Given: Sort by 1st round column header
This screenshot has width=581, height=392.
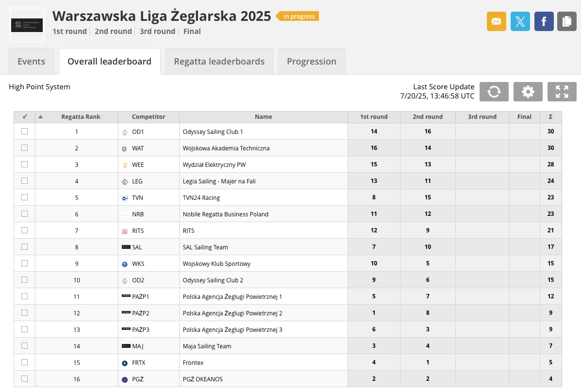Looking at the screenshot, I should 374,117.
